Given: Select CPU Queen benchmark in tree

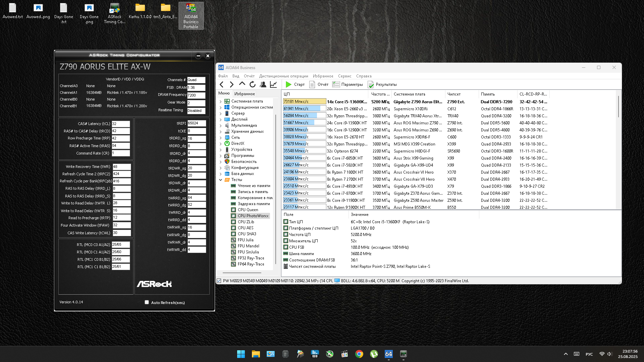Looking at the screenshot, I should click(x=248, y=210).
